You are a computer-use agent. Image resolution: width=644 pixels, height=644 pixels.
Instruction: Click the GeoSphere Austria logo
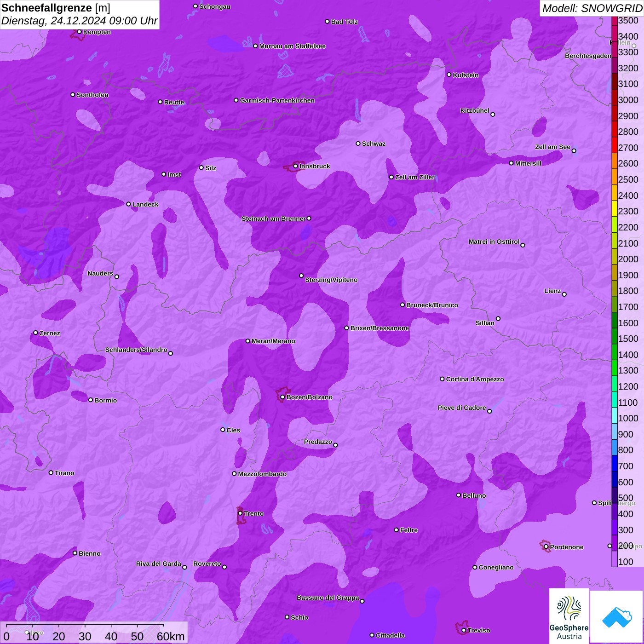569,616
